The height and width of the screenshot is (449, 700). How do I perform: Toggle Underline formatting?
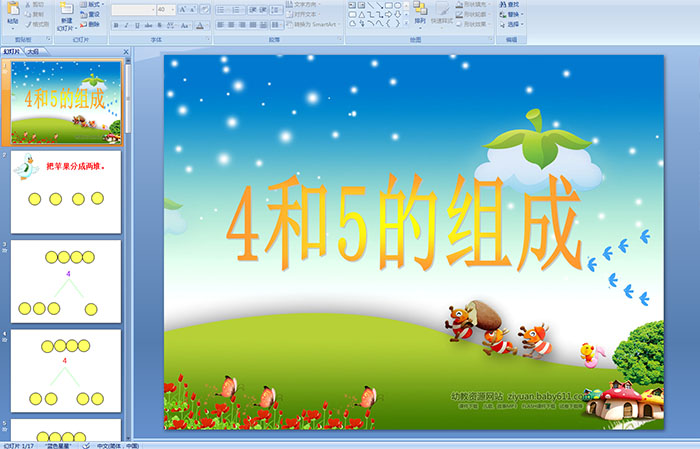[x=137, y=25]
